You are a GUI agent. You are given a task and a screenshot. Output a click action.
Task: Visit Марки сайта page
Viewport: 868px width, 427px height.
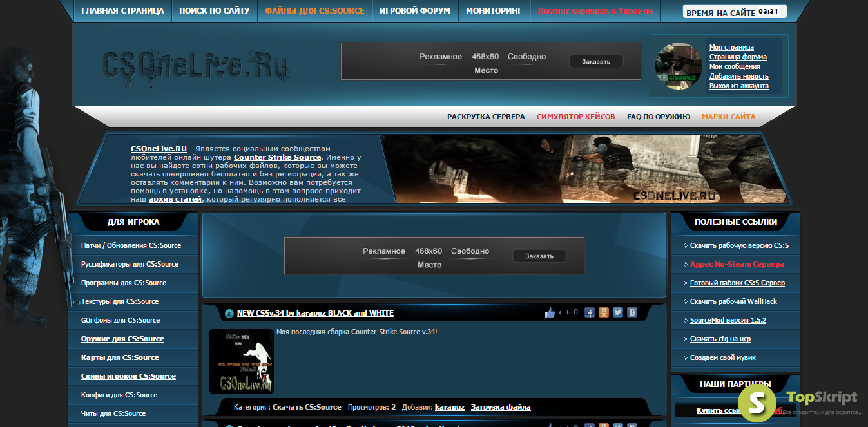point(728,117)
